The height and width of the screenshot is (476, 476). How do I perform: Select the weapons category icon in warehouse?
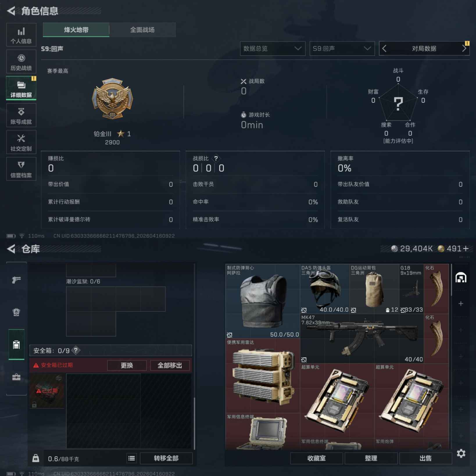point(16,280)
